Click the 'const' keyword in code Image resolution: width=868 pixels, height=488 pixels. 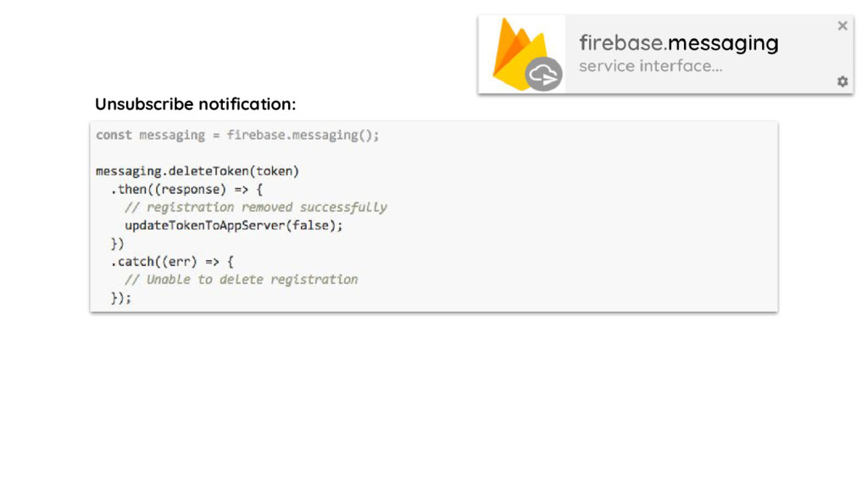pos(114,135)
